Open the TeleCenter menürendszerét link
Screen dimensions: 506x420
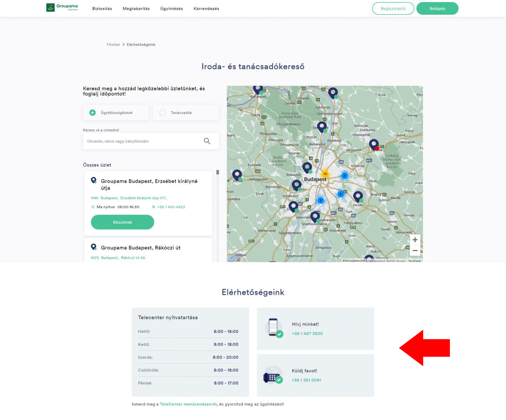[x=188, y=404]
